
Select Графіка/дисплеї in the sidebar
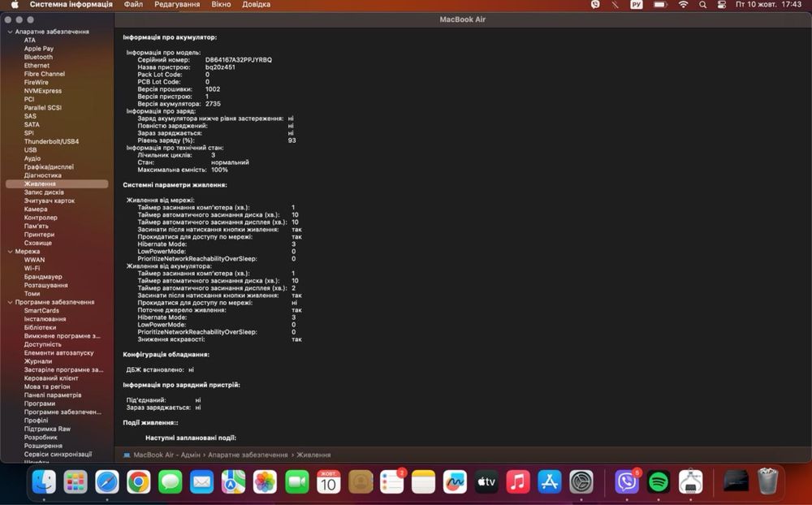click(49, 166)
